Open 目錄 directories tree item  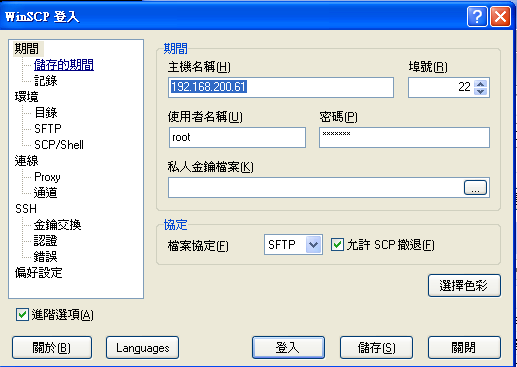[46, 113]
